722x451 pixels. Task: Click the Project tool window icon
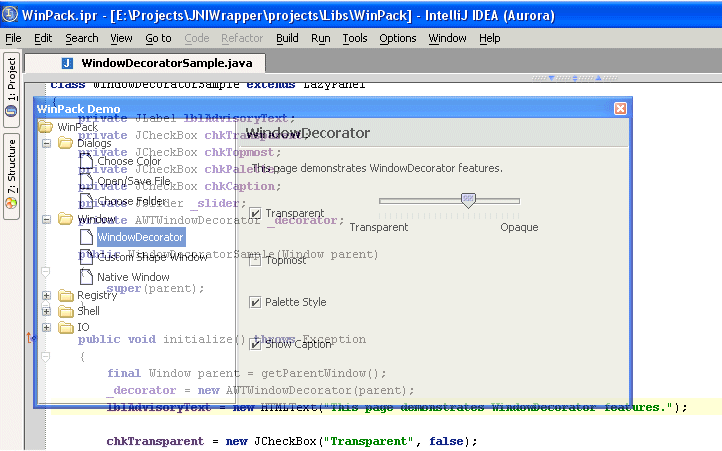[x=11, y=111]
